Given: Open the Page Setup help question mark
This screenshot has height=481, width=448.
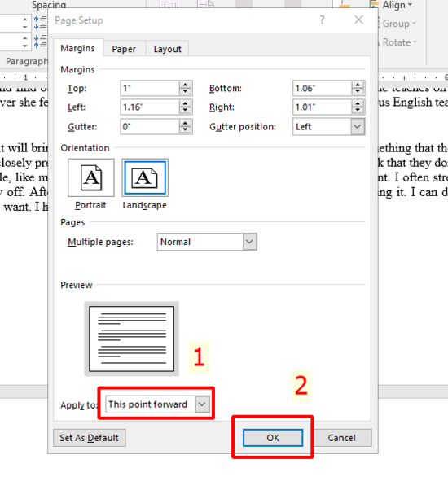Looking at the screenshot, I should (x=322, y=20).
